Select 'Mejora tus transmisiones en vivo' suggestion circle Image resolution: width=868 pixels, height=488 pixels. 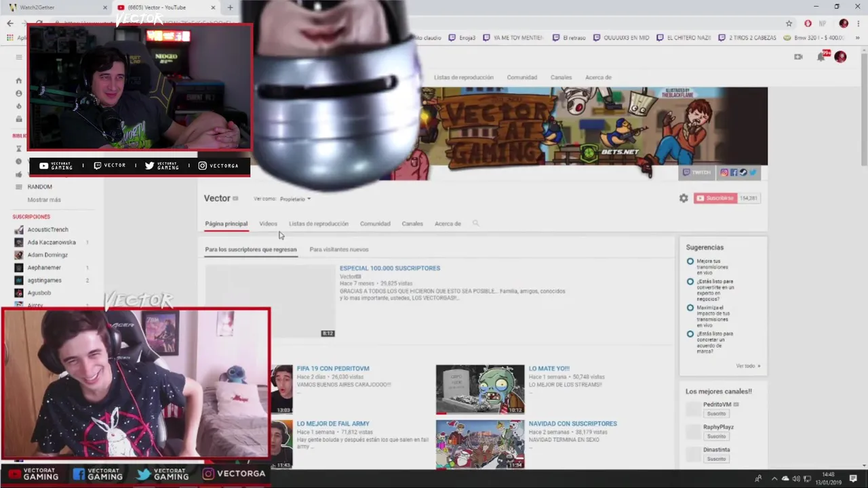pyautogui.click(x=690, y=261)
